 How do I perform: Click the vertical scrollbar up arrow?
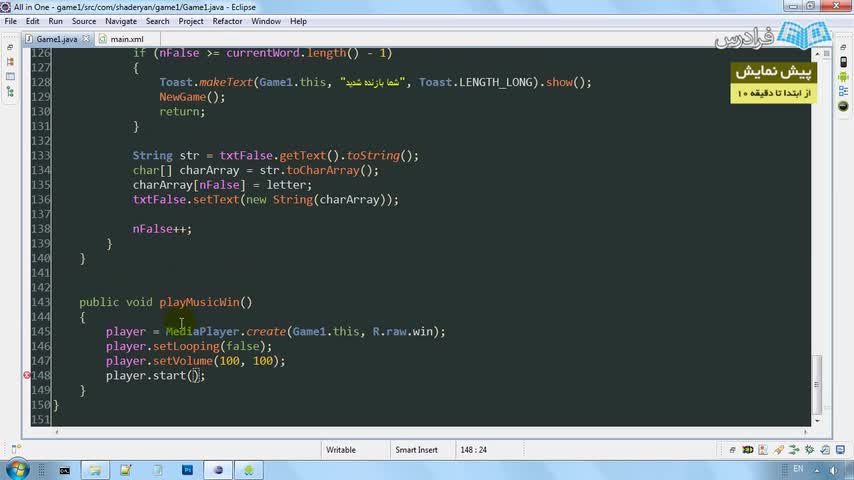click(x=817, y=54)
